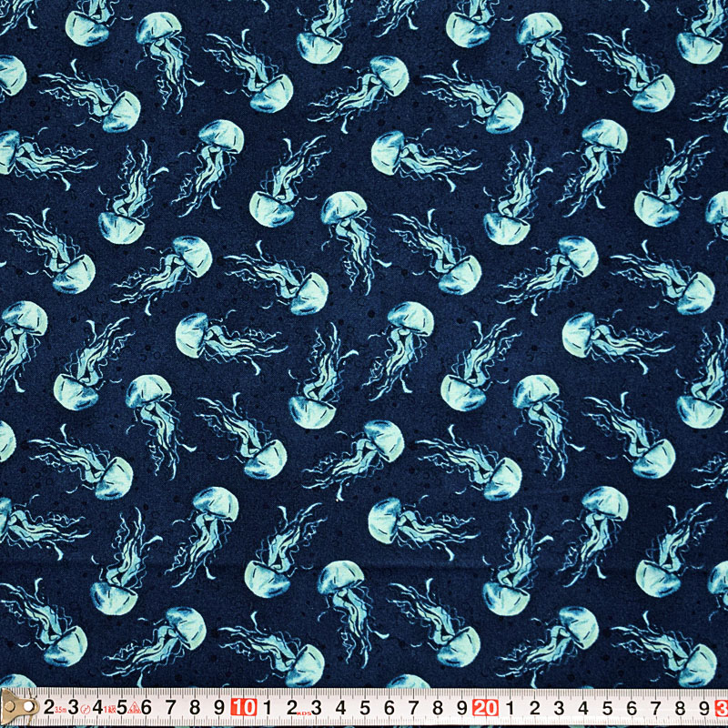The width and height of the screenshot is (728, 728).
Task: Click the red triangle symbol on the tape
Action: [133, 708]
